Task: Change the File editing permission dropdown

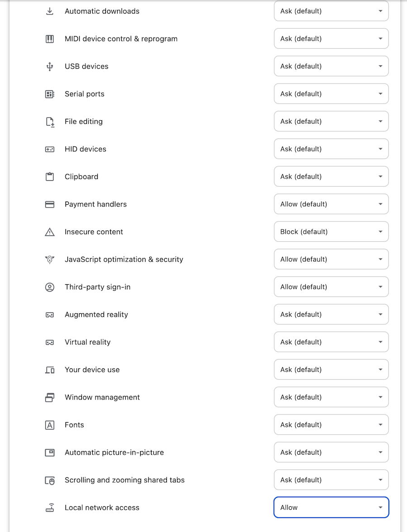Action: click(331, 122)
